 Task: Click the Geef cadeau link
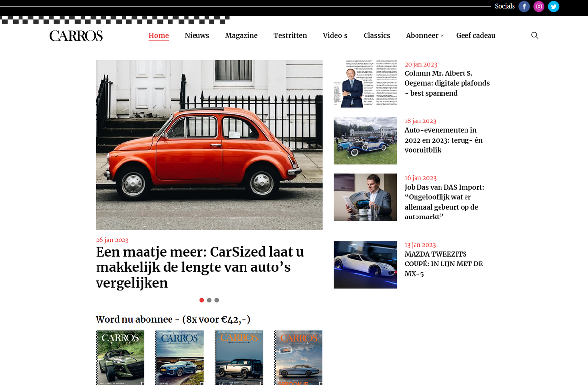click(x=475, y=35)
